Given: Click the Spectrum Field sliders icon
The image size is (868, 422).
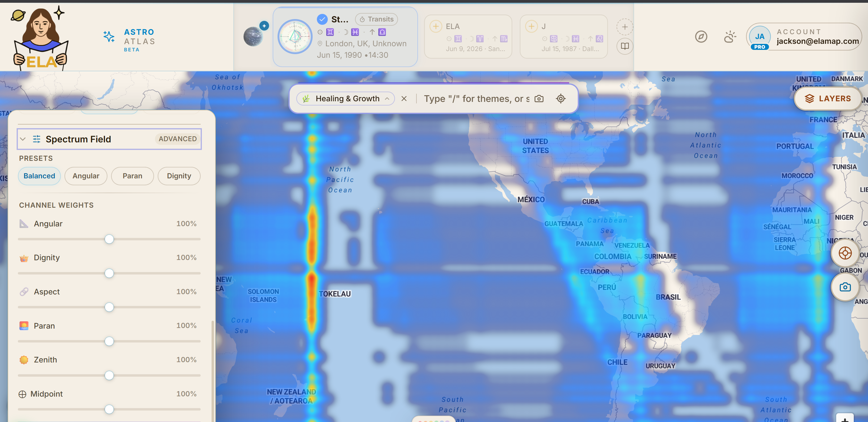Looking at the screenshot, I should coord(37,139).
